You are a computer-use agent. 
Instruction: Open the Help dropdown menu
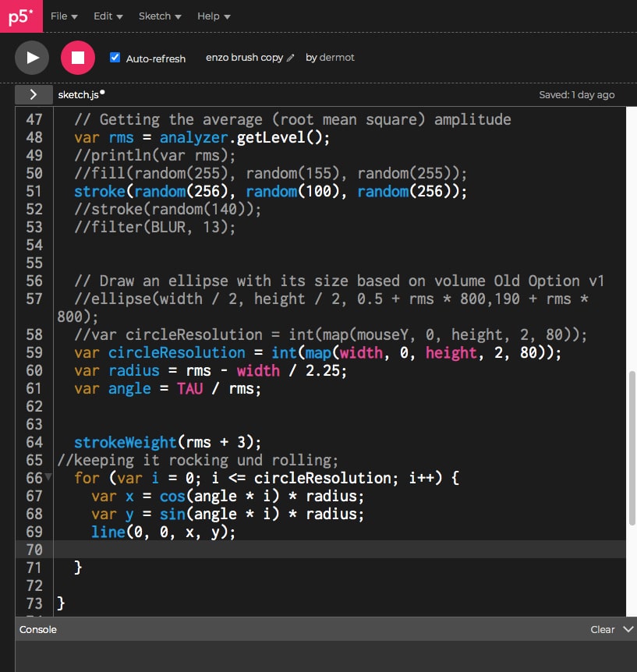pos(214,16)
